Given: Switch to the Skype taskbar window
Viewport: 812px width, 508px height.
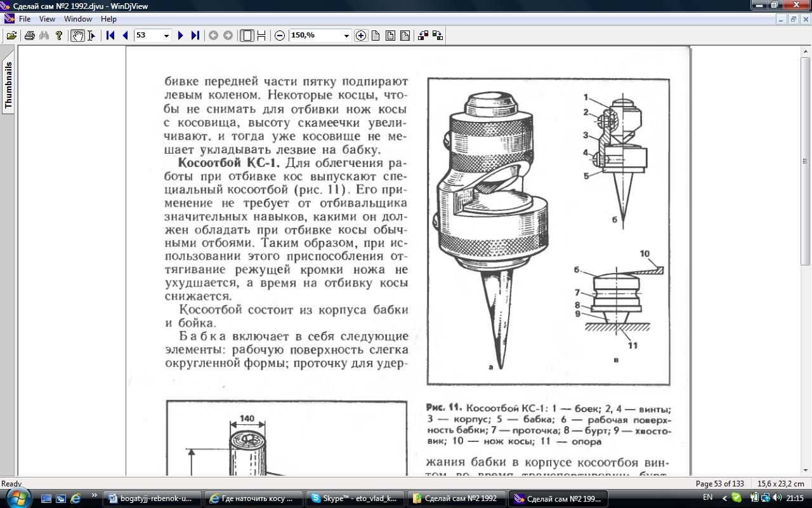Looking at the screenshot, I should (355, 498).
